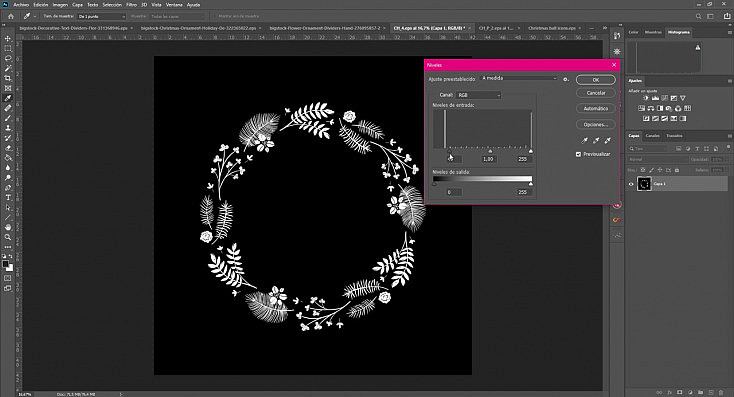Viewport: 734px width, 397px height.
Task: Add Vibrance adjustment from Ajustes panel
Action: (683, 98)
